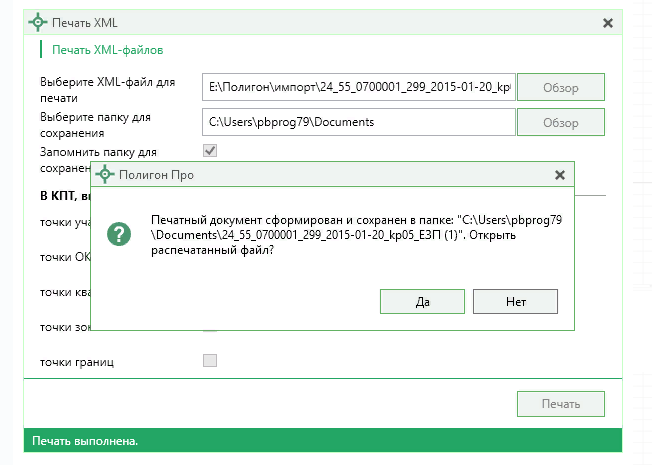Click the save folder path field
The height and width of the screenshot is (465, 652).
click(x=357, y=122)
